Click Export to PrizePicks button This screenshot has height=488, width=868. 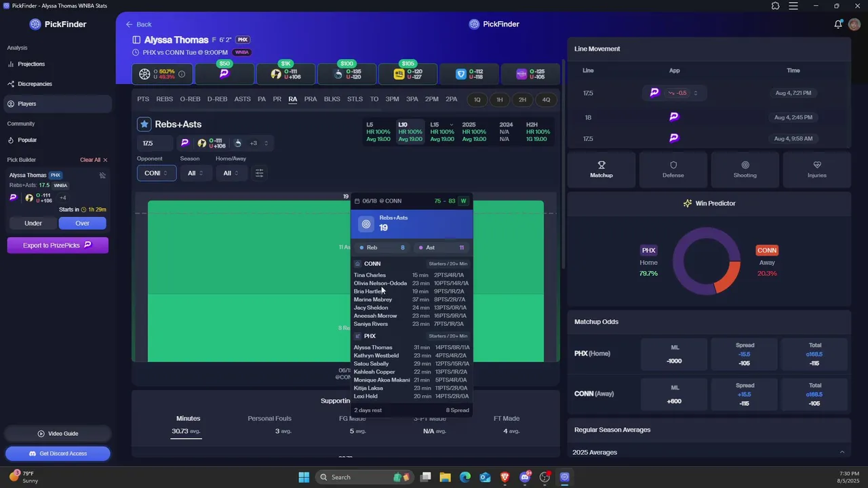pos(58,245)
